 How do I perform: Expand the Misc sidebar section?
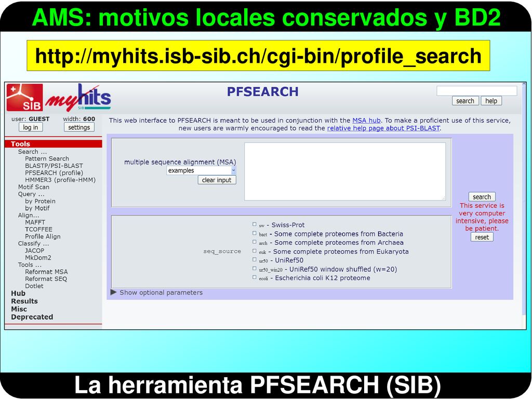click(x=19, y=309)
